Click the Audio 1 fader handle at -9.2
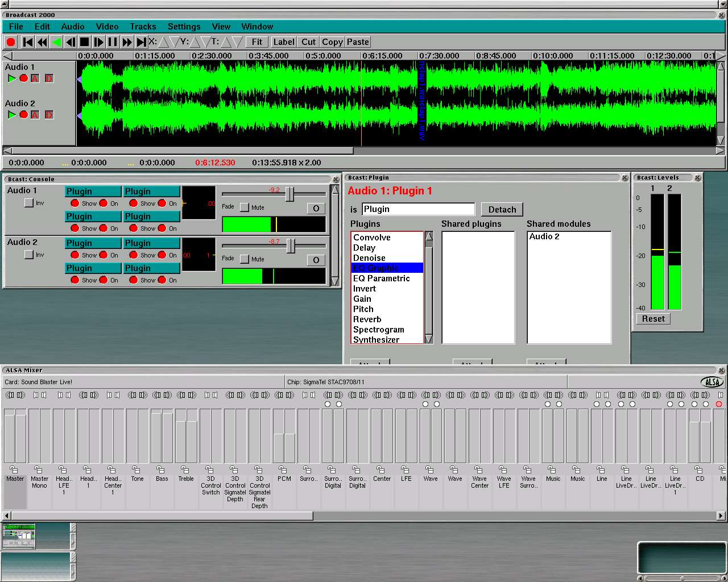Viewport: 728px width, 582px height. [290, 194]
